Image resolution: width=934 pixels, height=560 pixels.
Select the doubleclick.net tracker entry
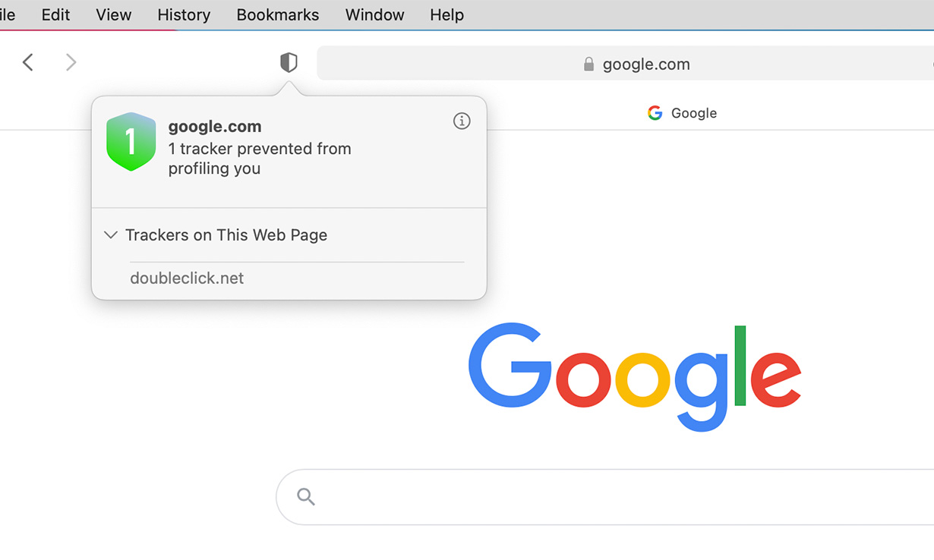point(187,278)
